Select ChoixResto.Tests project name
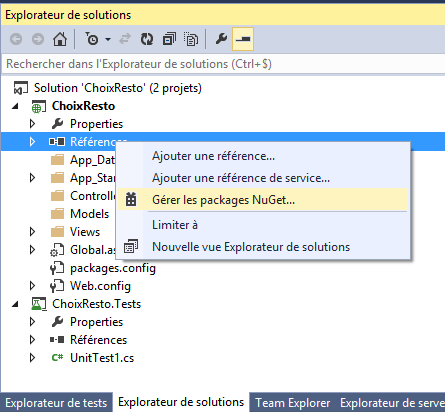Screen dimensions: 445x412 coord(96,304)
